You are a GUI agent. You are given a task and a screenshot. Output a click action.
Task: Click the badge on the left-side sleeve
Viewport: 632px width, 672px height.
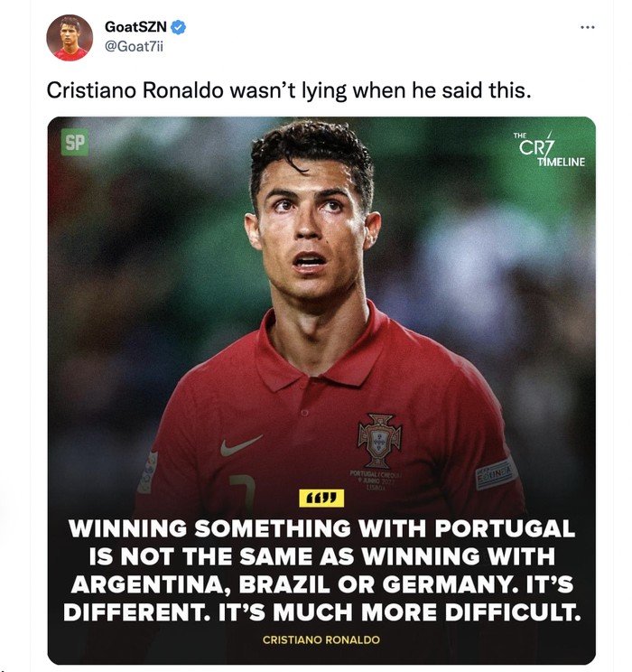148,472
